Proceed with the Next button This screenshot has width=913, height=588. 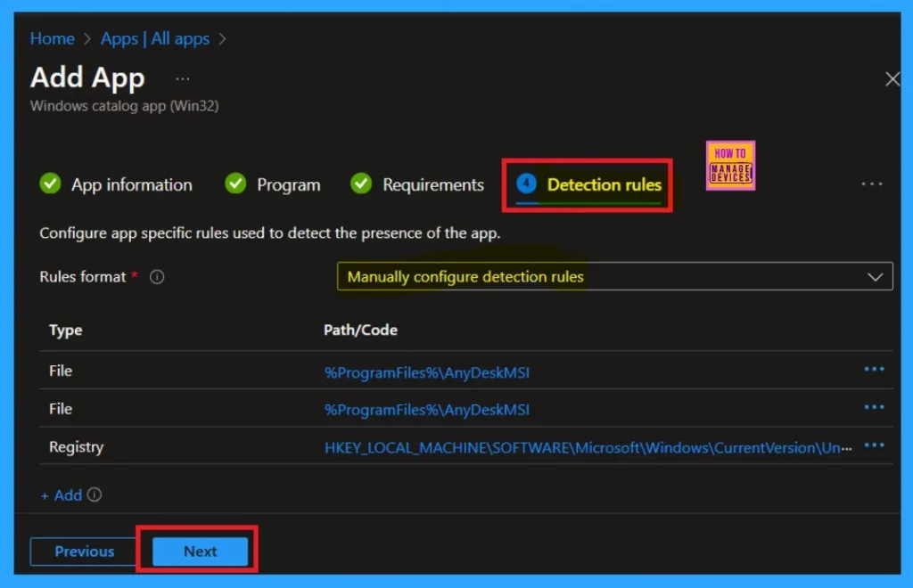[x=201, y=551]
